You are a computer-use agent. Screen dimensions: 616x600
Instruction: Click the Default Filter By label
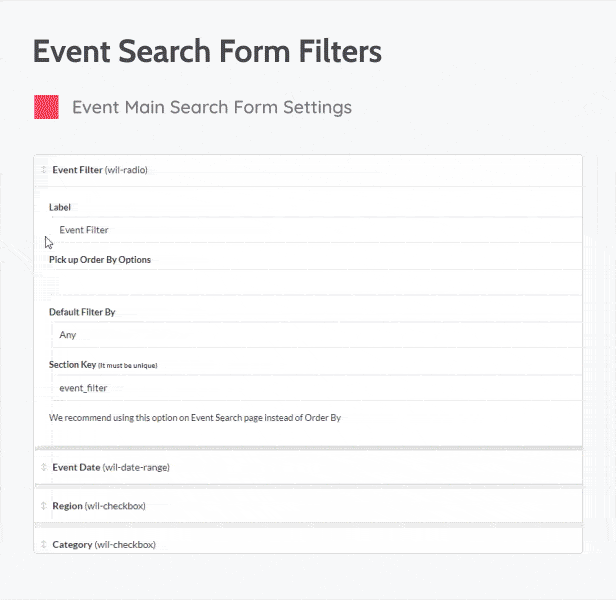[x=82, y=312]
